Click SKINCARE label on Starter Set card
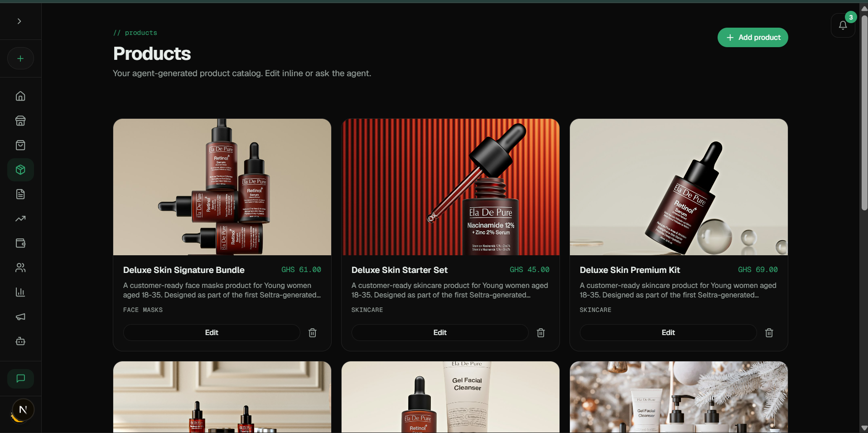Viewport: 868px width, 433px height. 367,310
